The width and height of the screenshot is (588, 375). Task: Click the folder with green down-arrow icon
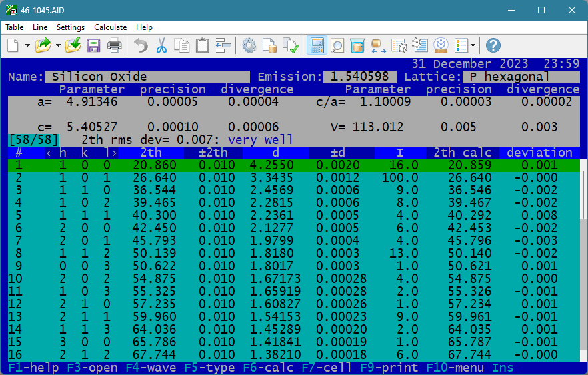pos(73,46)
